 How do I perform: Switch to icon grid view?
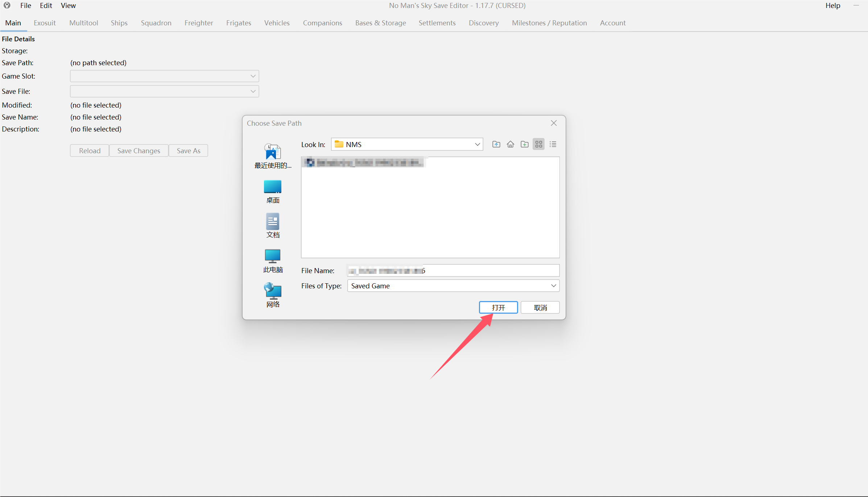538,144
